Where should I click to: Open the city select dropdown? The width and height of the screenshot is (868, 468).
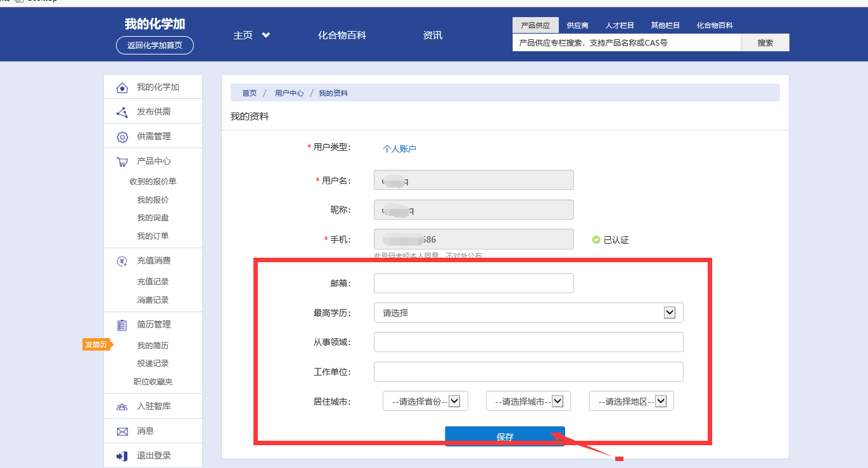point(528,402)
